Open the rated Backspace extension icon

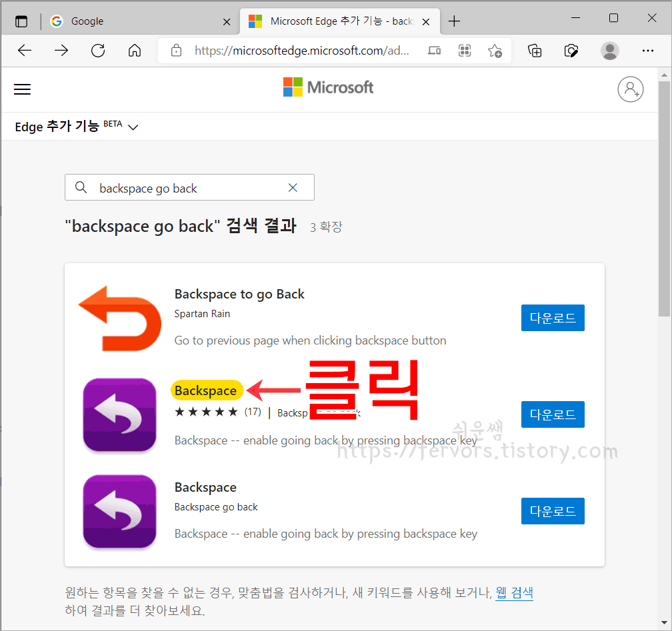coord(120,414)
